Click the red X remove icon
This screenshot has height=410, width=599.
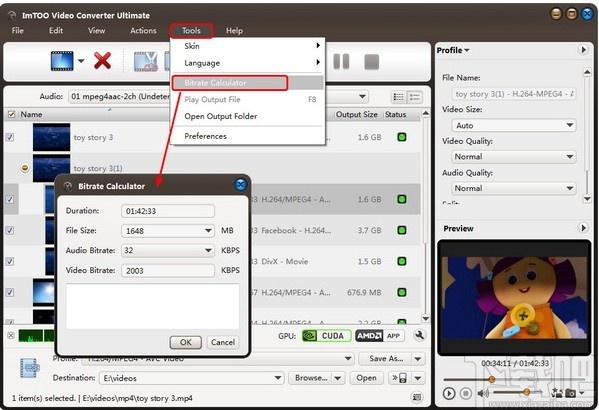[102, 61]
